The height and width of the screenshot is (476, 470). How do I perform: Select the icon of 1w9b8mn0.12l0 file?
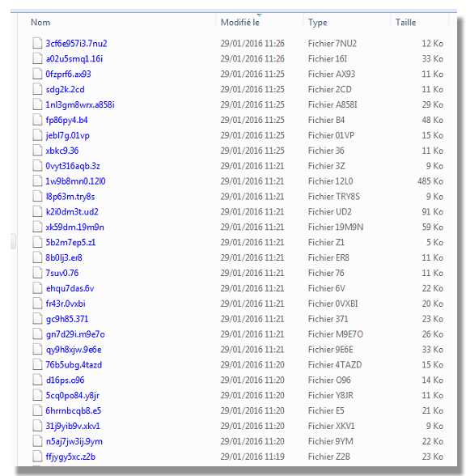coord(37,181)
